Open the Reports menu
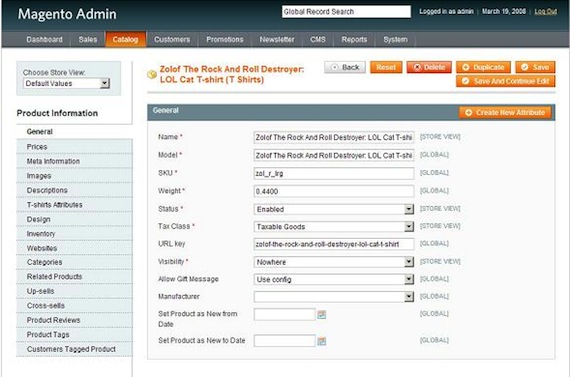This screenshot has height=377, width=570. [x=354, y=39]
